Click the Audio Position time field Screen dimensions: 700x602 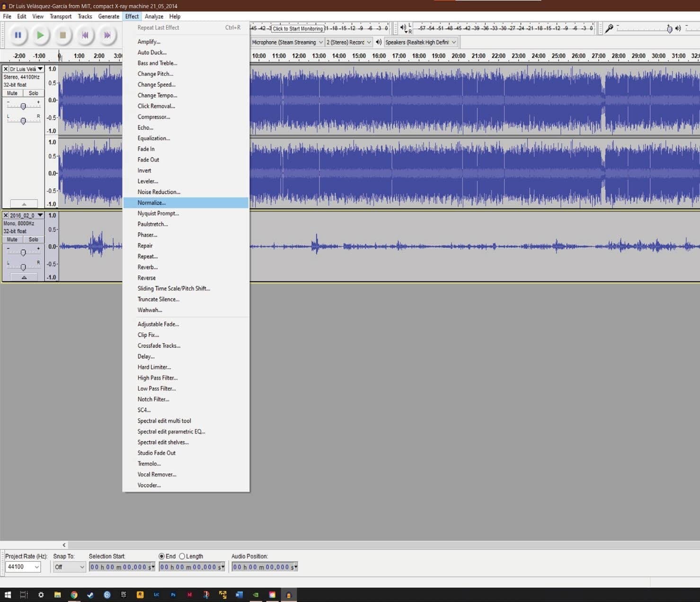265,567
